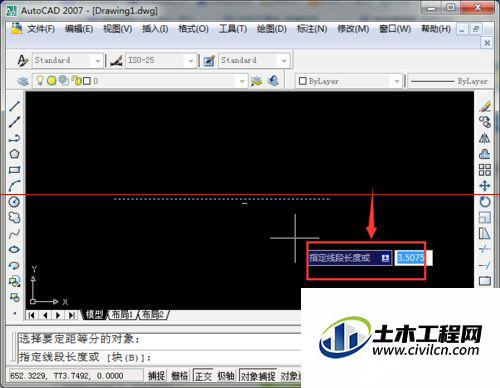Open the Dimension Style manager icon

(x=116, y=61)
